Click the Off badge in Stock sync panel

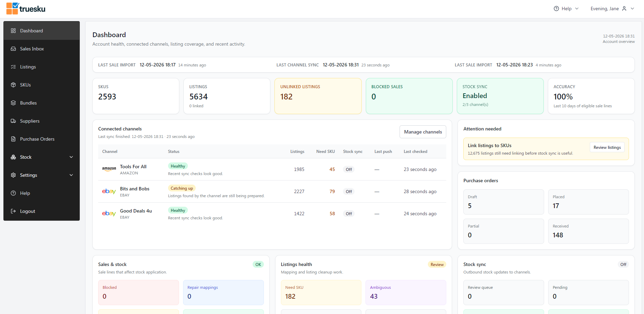coord(623,264)
